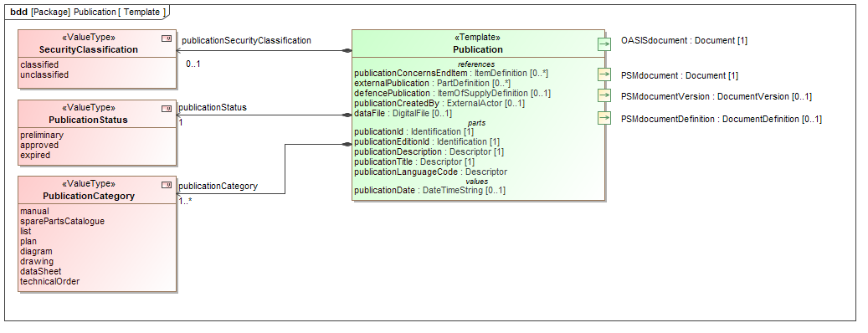Image resolution: width=868 pixels, height=333 pixels.
Task: Click the 'list' category literal
Action: click(25, 231)
